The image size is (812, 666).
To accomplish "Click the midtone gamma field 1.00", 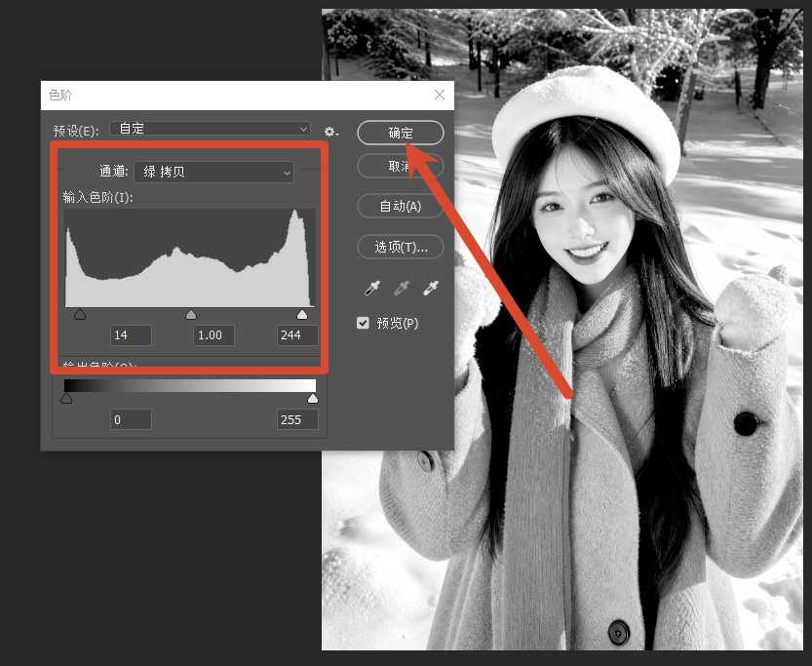I will coord(213,335).
